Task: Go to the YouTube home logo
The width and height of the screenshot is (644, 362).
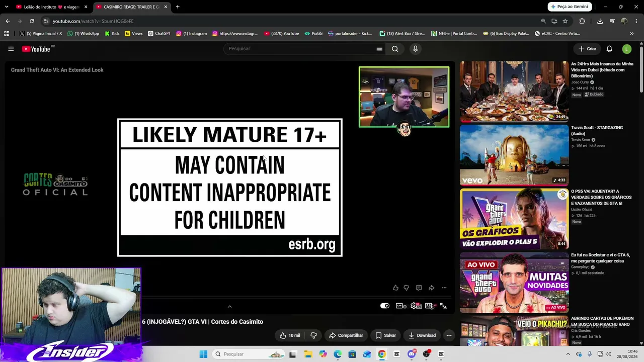Action: pyautogui.click(x=36, y=49)
